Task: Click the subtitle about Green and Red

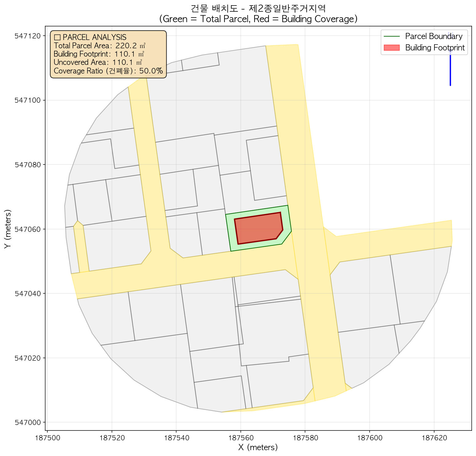Action: [x=258, y=19]
